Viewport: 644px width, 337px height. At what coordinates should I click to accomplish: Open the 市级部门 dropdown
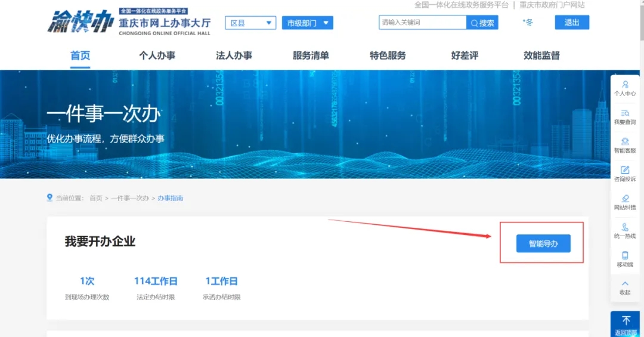point(307,23)
